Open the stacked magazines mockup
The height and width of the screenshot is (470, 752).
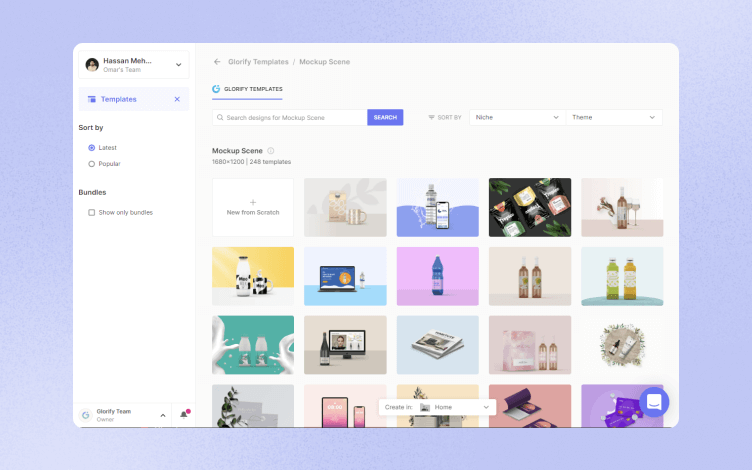pyautogui.click(x=437, y=345)
